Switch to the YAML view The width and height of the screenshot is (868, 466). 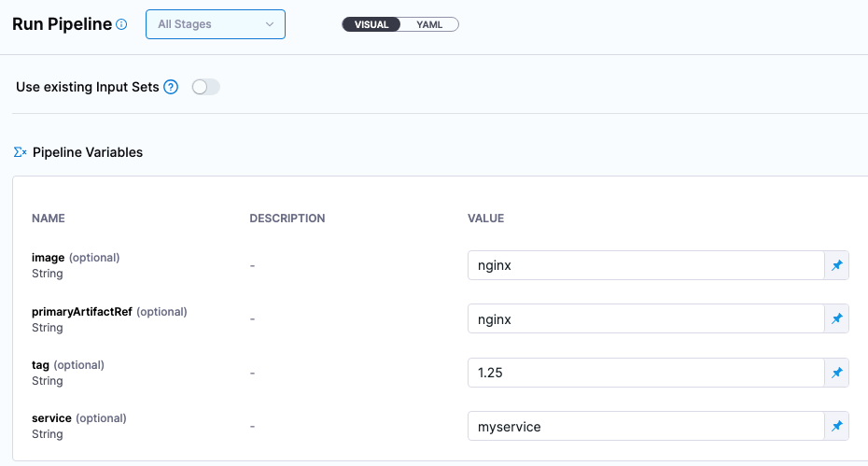pyautogui.click(x=429, y=24)
